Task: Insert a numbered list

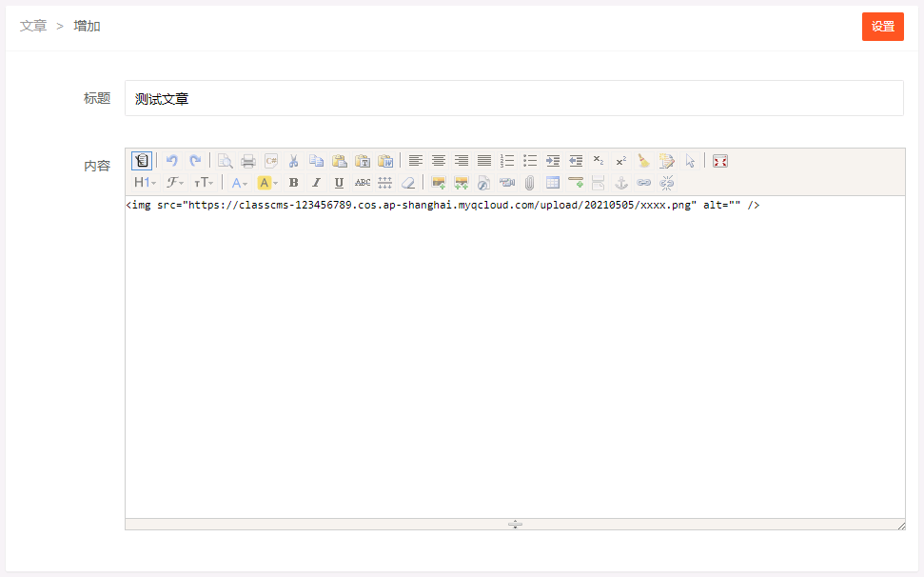Action: tap(507, 161)
